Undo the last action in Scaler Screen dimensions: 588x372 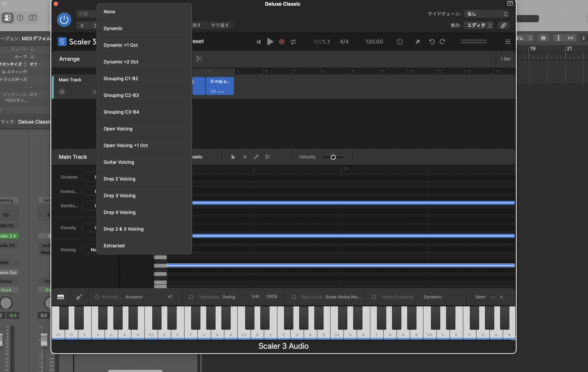432,42
